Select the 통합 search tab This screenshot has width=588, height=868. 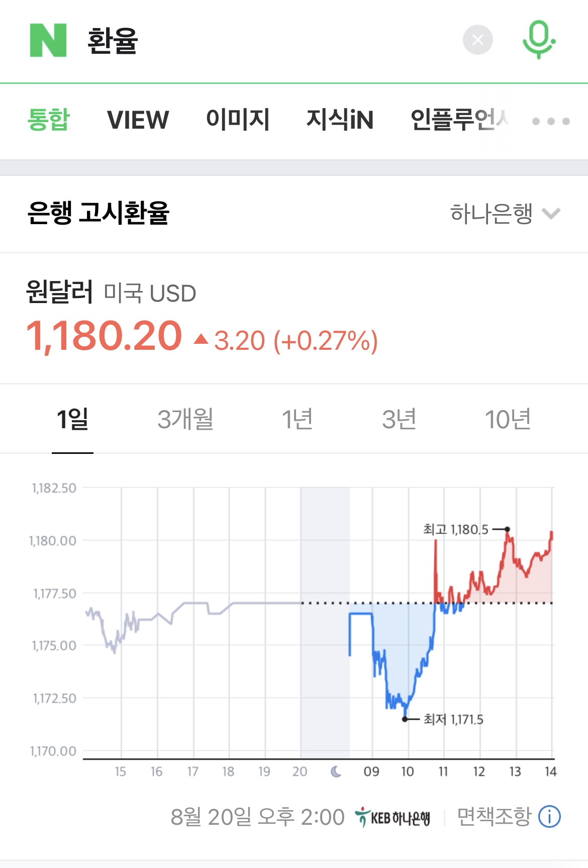click(x=48, y=120)
